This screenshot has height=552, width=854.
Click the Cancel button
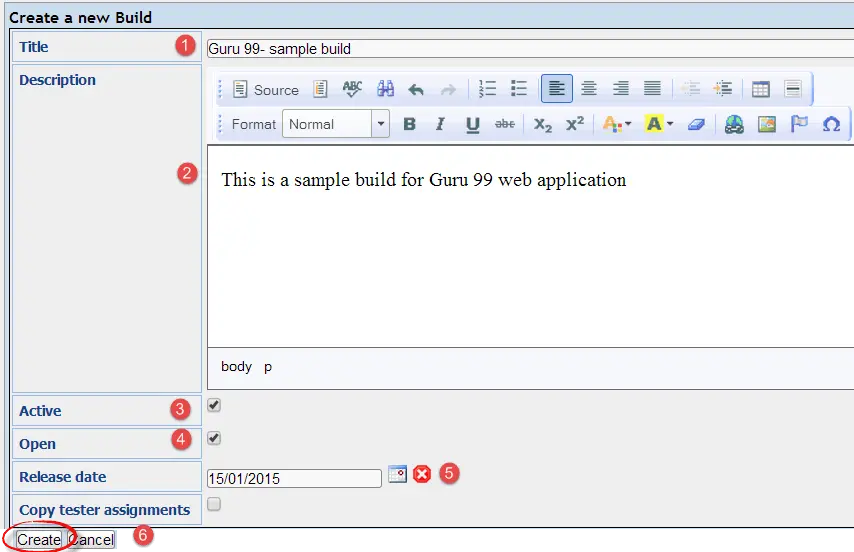click(x=92, y=539)
